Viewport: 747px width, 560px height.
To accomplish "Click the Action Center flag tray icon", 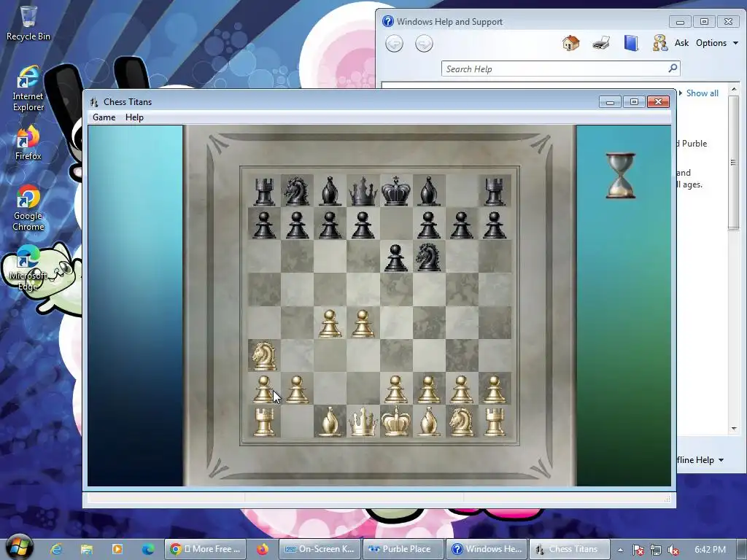I will [638, 550].
